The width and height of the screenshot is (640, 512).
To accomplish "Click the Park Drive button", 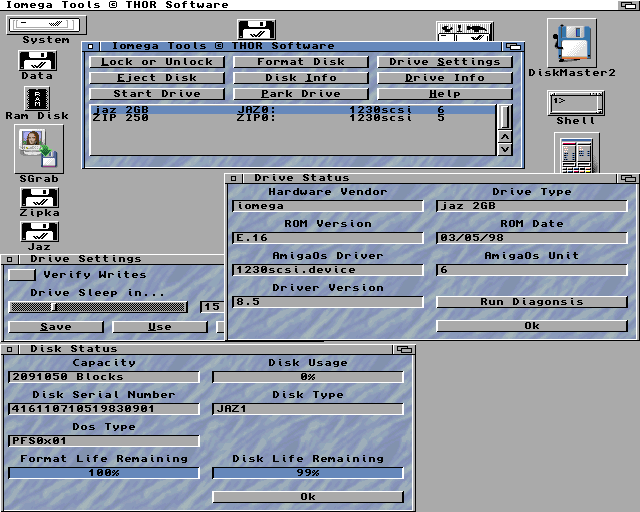I will point(301,93).
